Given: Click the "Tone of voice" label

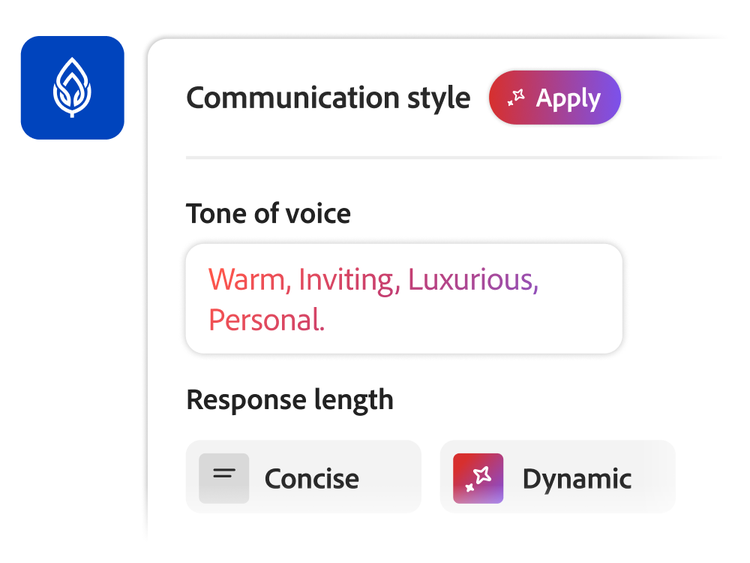Looking at the screenshot, I should [268, 212].
